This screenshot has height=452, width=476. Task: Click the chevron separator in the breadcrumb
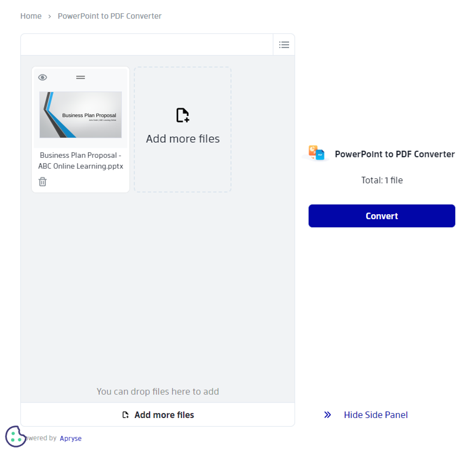[x=50, y=16]
